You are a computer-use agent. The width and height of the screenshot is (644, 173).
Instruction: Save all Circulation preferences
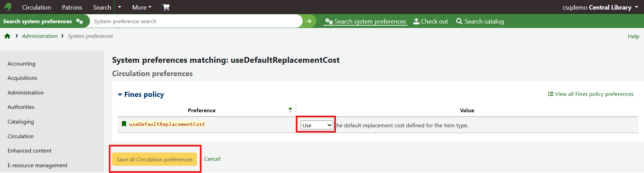154,159
